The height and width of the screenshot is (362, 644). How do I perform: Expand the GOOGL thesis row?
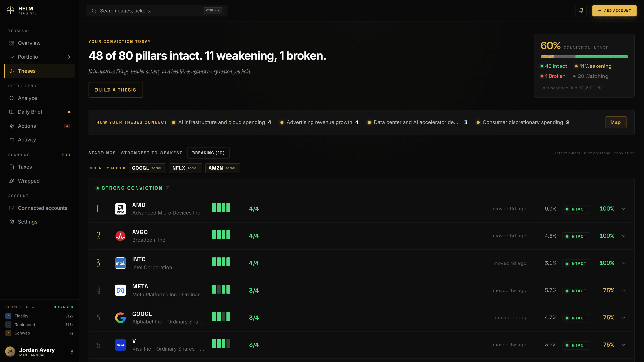(623, 317)
